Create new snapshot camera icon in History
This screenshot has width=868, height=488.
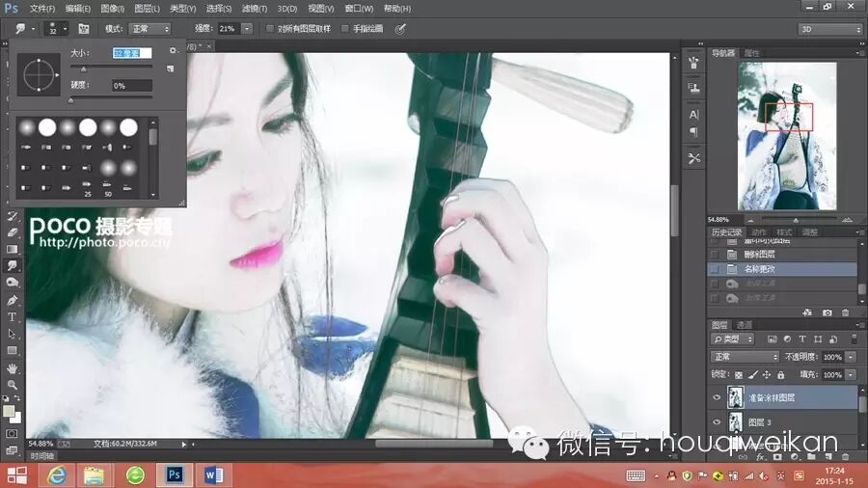[x=827, y=312]
